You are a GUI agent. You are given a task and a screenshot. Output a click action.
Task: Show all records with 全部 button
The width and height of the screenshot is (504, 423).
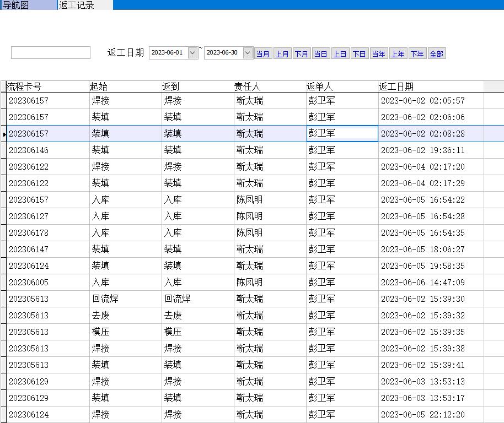pyautogui.click(x=436, y=54)
